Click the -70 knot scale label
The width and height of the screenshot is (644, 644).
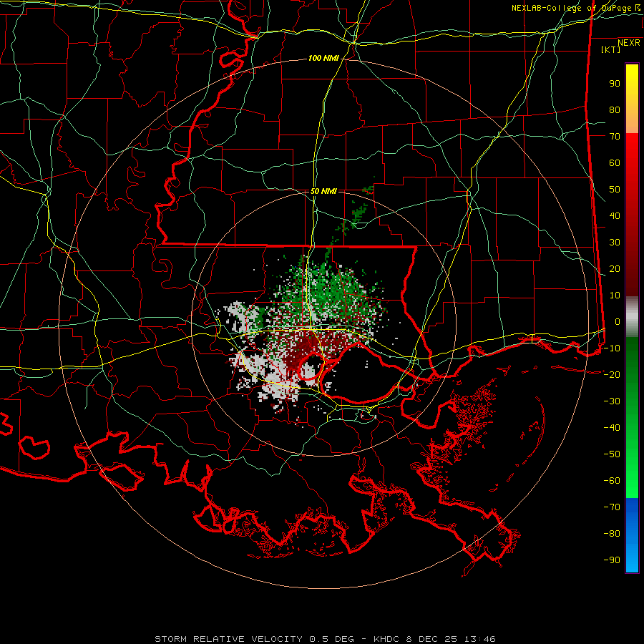tap(612, 507)
